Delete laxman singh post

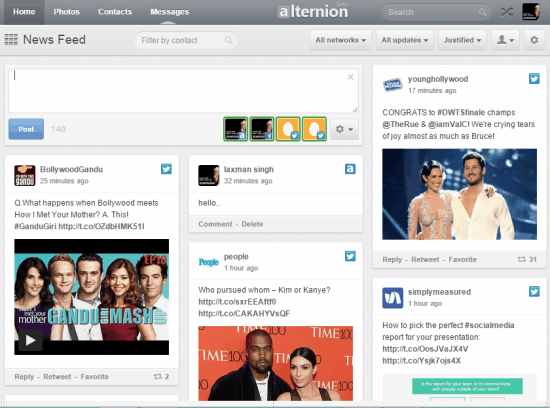tap(252, 224)
